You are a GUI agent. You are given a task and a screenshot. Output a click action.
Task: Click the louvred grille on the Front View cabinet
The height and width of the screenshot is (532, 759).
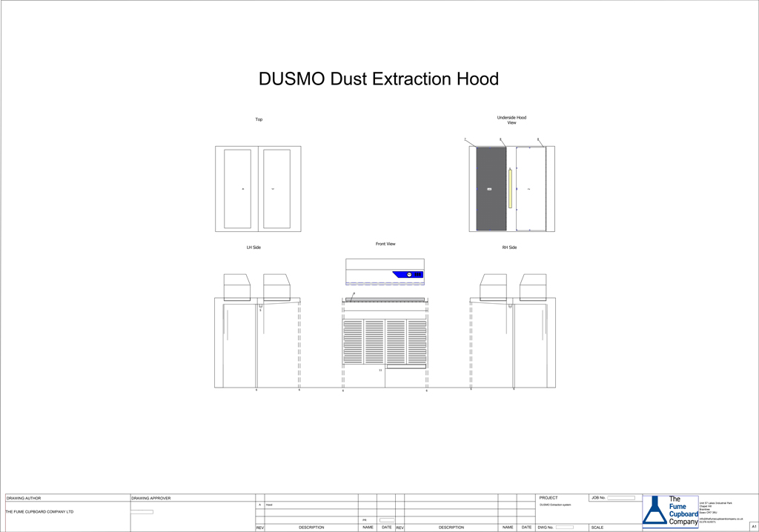[385, 342]
